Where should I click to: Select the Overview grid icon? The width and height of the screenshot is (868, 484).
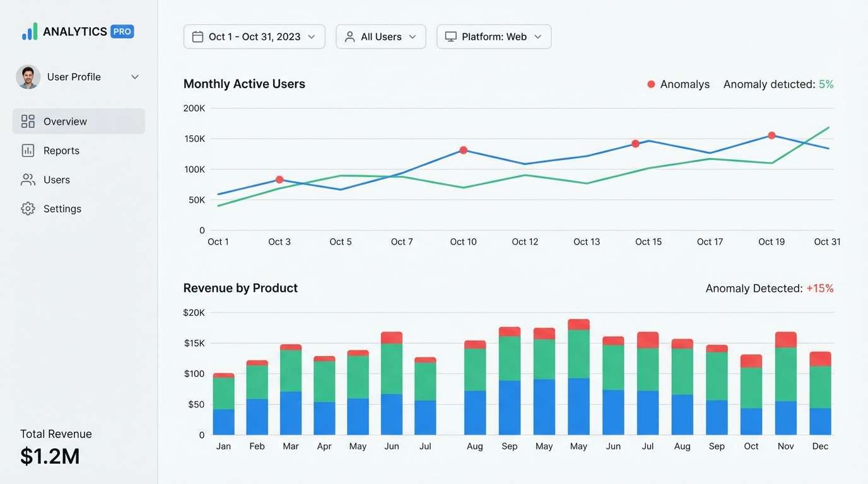click(x=28, y=121)
